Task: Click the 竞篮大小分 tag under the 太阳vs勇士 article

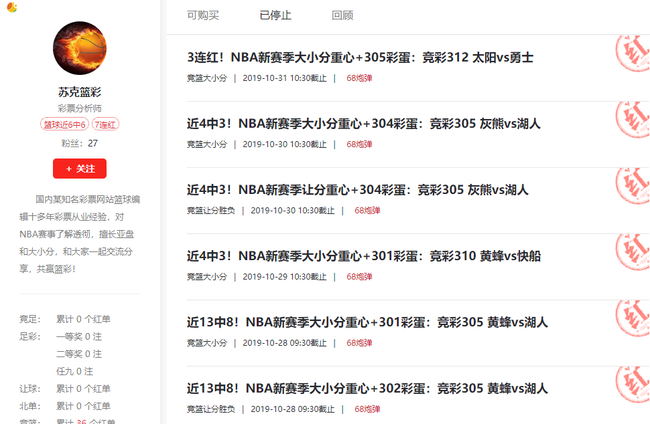Action: (207, 78)
